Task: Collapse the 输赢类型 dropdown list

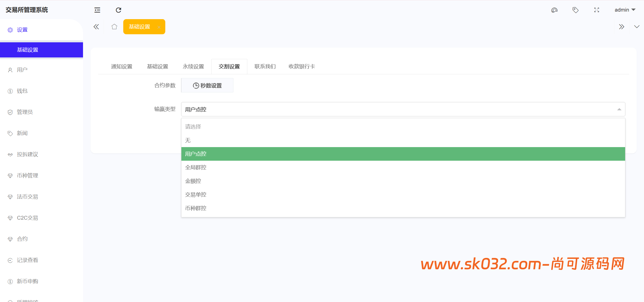Action: pyautogui.click(x=619, y=109)
